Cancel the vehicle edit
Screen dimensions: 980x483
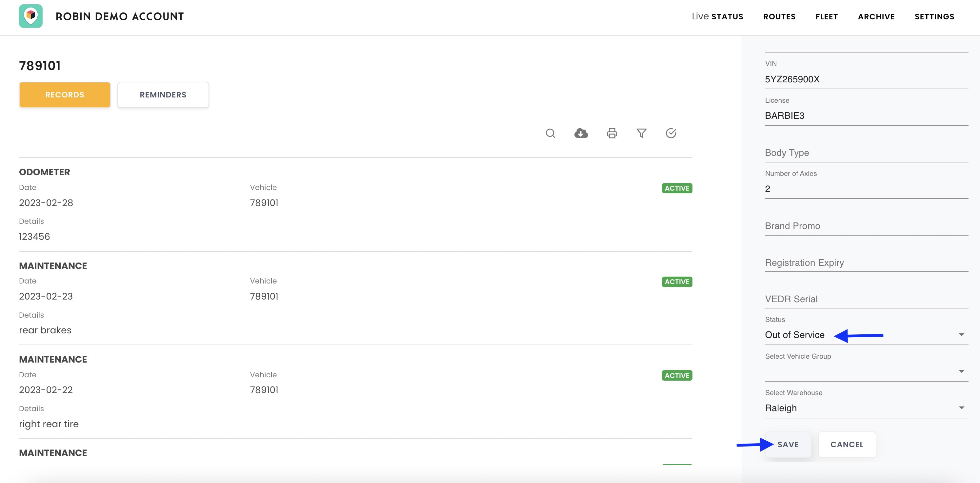(847, 444)
